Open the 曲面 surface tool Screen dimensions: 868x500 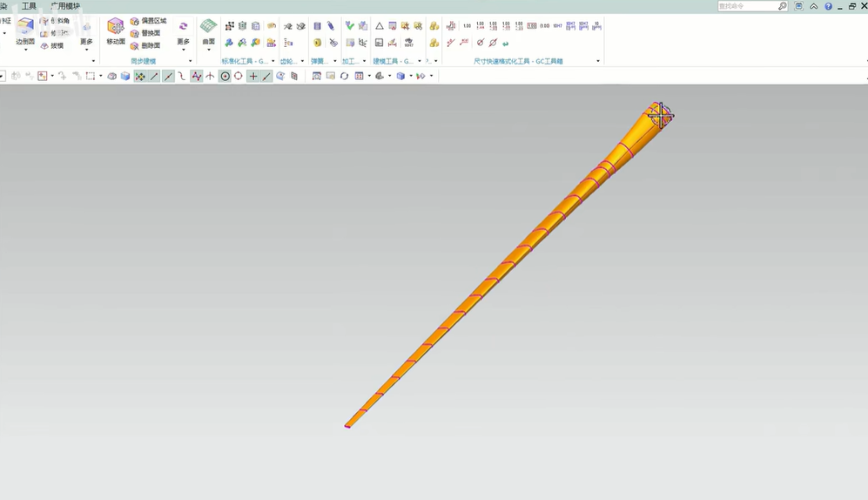208,30
